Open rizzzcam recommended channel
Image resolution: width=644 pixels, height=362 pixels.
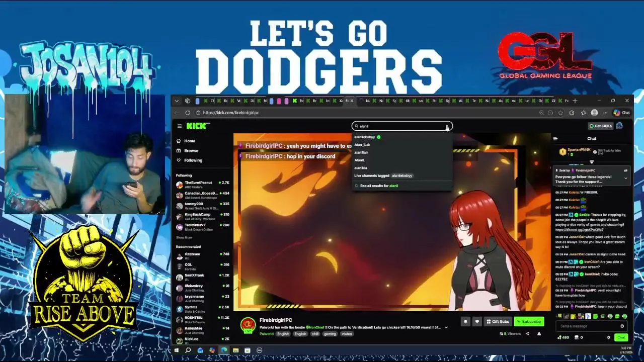click(x=203, y=256)
